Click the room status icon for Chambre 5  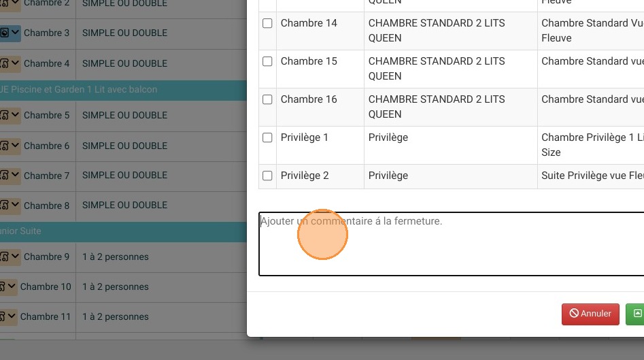(4, 115)
